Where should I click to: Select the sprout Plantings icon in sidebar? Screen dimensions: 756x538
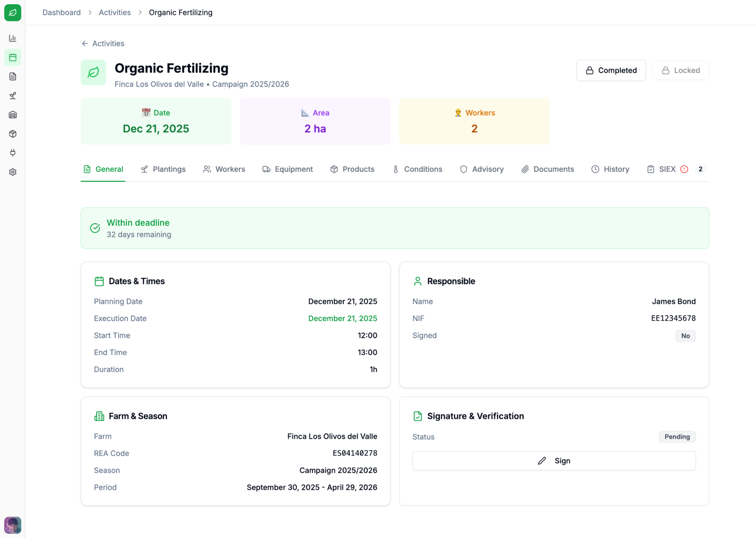13,95
